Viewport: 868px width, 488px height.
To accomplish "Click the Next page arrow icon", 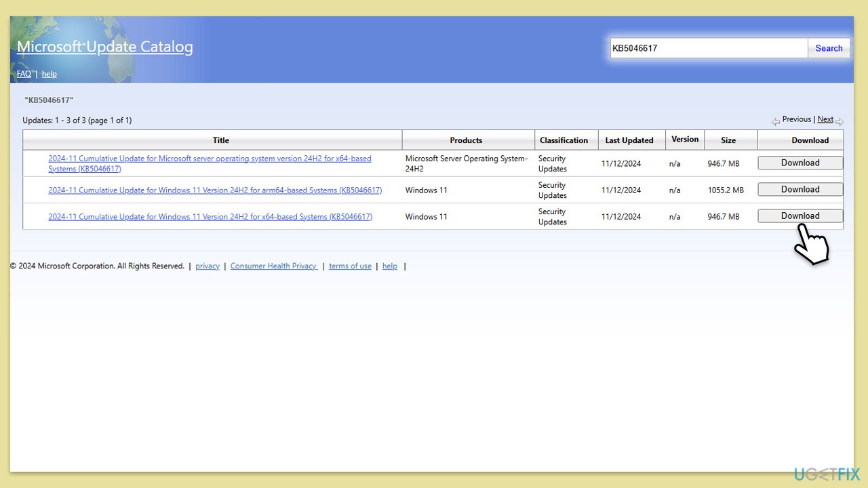I will click(840, 122).
